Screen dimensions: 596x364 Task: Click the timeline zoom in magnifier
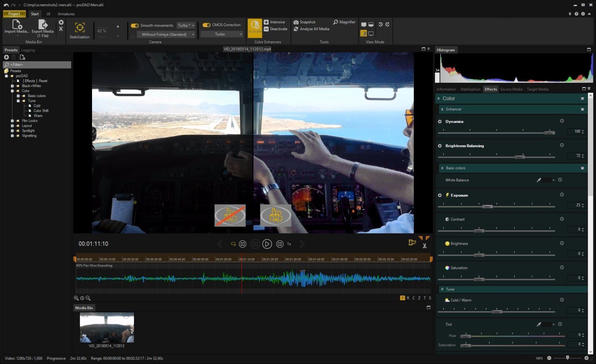click(76, 298)
